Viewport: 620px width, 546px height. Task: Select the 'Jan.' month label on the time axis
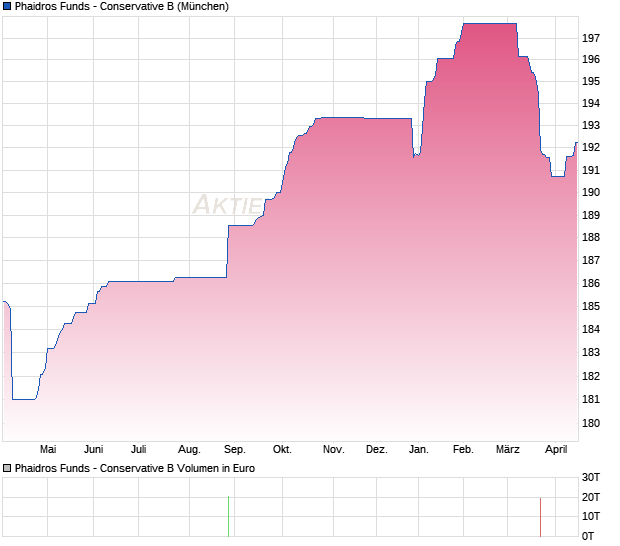tap(419, 449)
